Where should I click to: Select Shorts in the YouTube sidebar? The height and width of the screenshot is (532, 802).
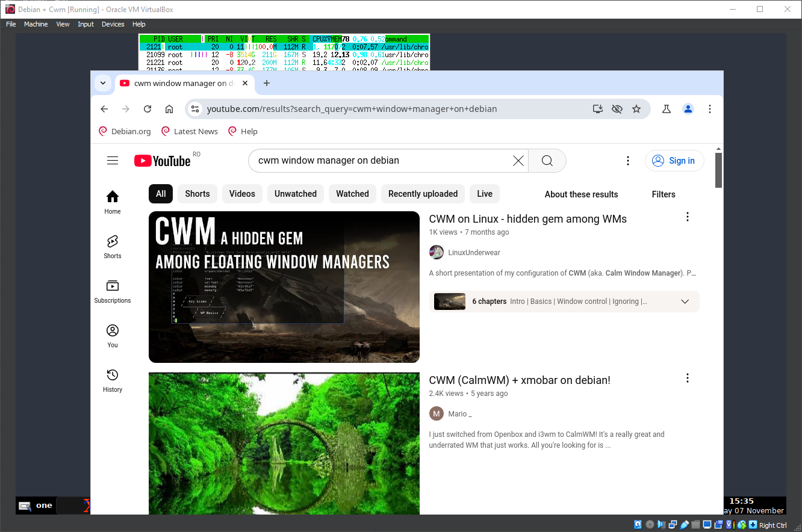click(112, 246)
